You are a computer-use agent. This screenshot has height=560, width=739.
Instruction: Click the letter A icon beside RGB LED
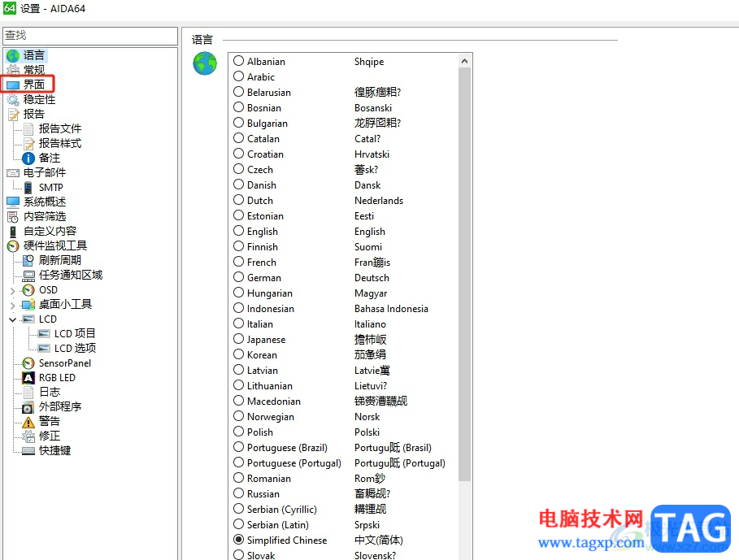click(x=28, y=378)
